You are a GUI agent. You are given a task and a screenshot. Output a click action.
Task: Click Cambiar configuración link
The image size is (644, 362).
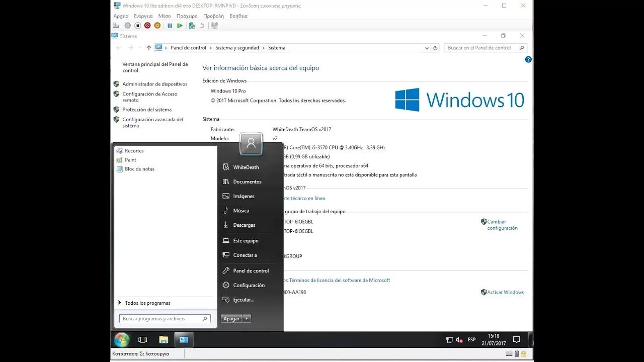pyautogui.click(x=502, y=225)
